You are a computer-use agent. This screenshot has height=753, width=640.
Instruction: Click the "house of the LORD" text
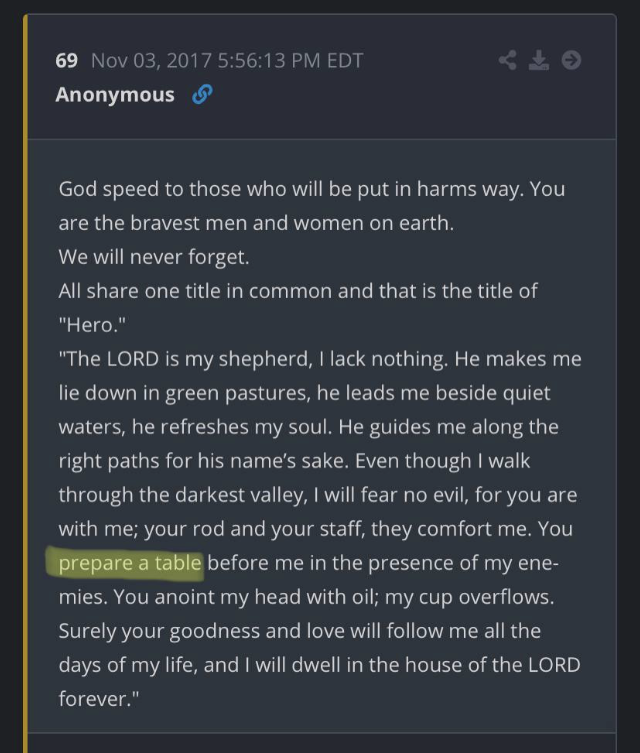point(493,665)
